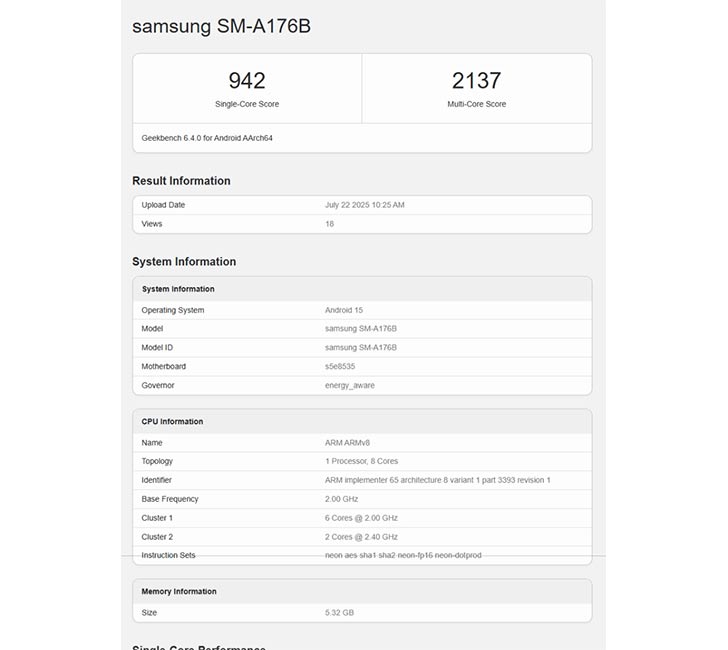
Task: Select the memory size 5.32 GB
Action: pos(339,613)
